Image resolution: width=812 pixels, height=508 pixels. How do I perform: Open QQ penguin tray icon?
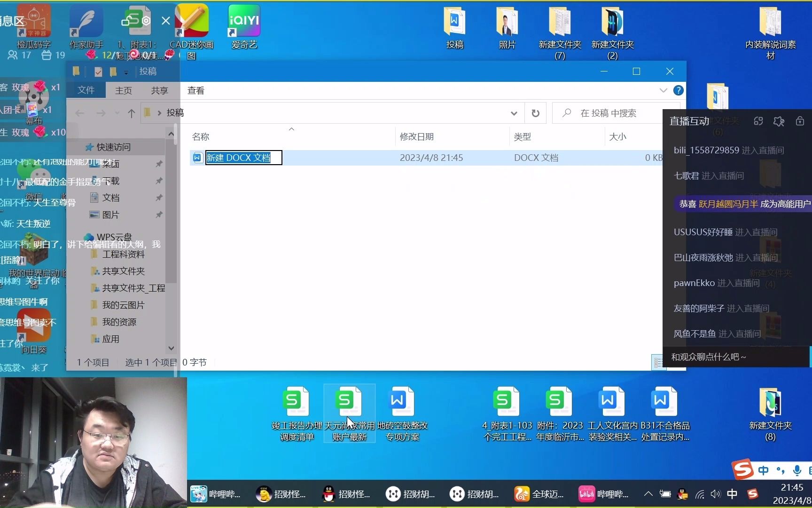[682, 494]
